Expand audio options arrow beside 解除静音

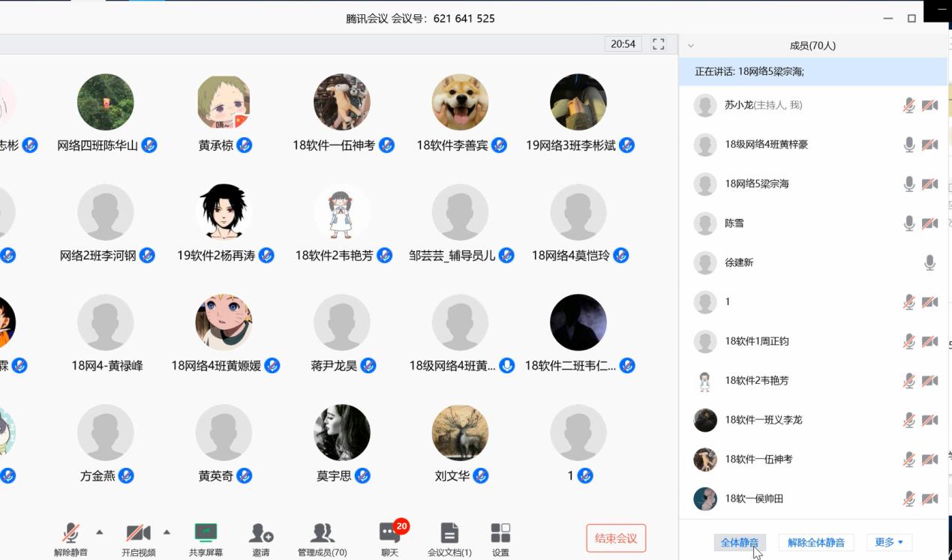(100, 532)
